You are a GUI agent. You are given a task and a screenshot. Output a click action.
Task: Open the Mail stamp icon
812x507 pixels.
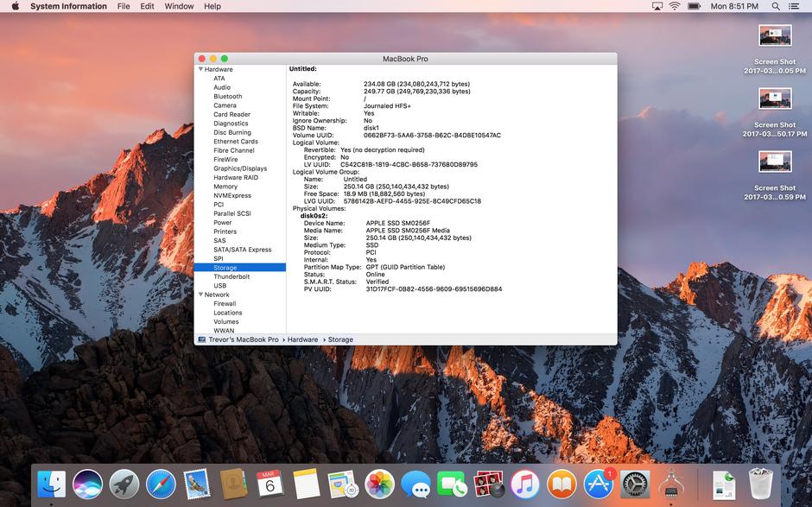click(x=197, y=485)
